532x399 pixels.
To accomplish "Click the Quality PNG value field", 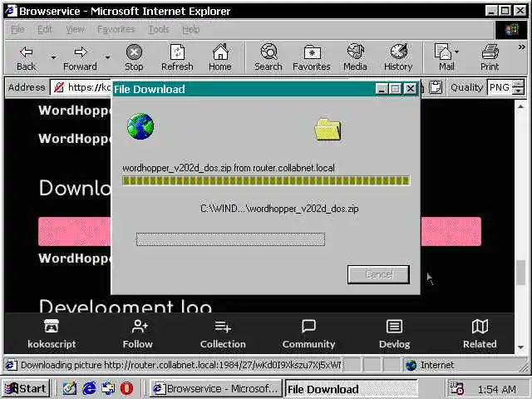I will pyautogui.click(x=499, y=87).
